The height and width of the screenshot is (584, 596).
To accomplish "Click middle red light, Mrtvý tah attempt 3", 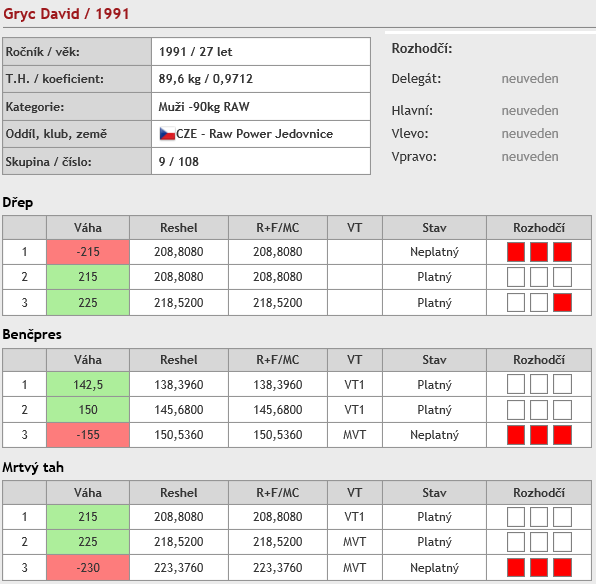I will (x=539, y=568).
